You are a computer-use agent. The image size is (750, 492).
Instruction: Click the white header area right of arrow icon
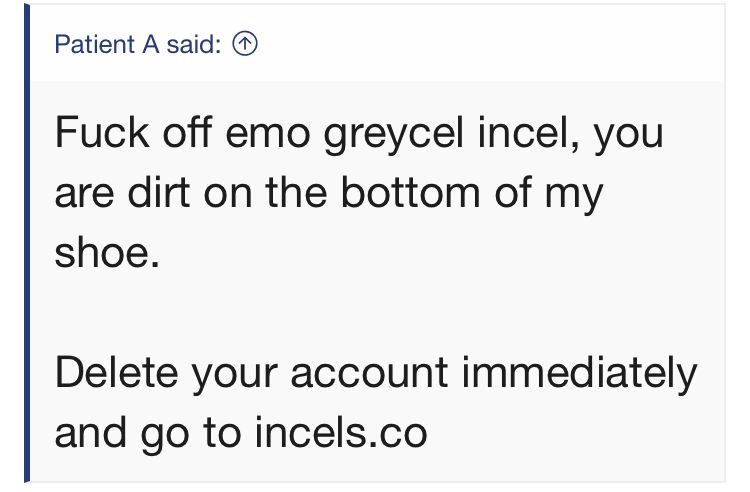point(492,44)
